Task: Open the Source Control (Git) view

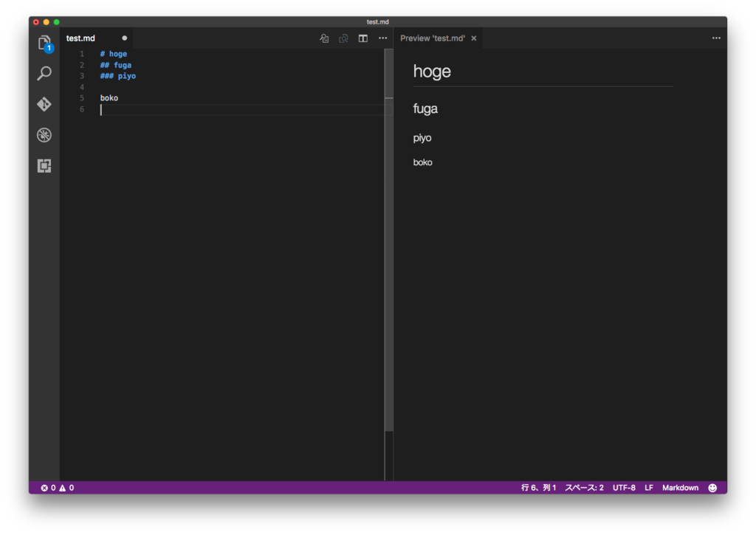Action: pos(44,104)
